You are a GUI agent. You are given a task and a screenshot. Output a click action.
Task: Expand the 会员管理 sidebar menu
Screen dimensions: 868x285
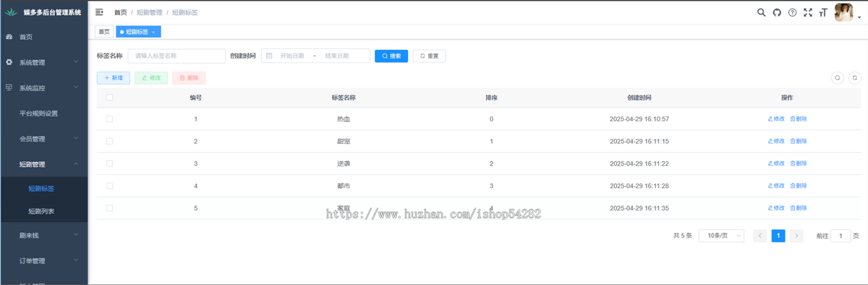[x=43, y=139]
